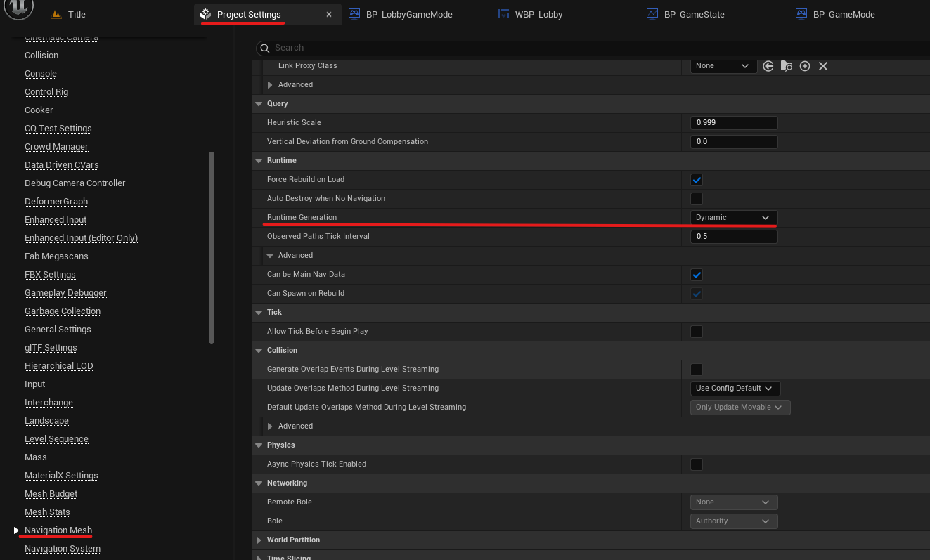Click the BP_GameState blueprint icon
This screenshot has height=560, width=930.
[652, 14]
